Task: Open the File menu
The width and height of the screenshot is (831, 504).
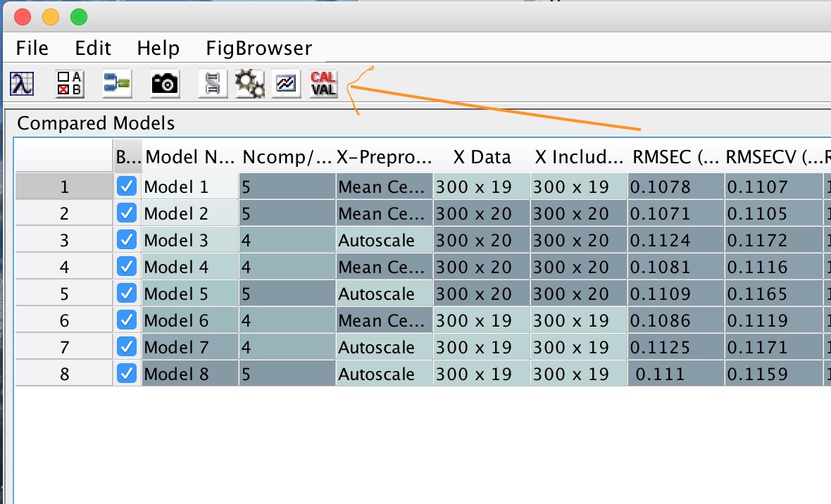Action: point(32,48)
